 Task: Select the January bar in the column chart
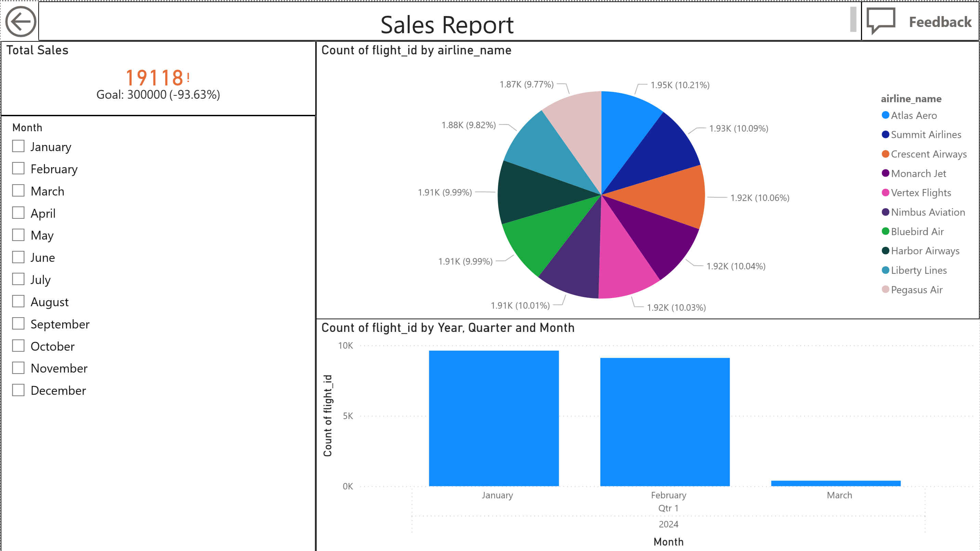click(x=493, y=418)
